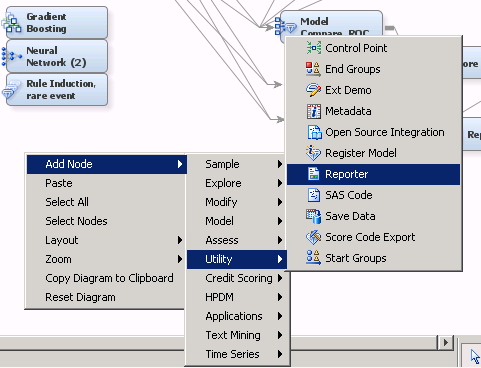Click Reset Diagram in the context menu
481x368 pixels.
click(106, 297)
